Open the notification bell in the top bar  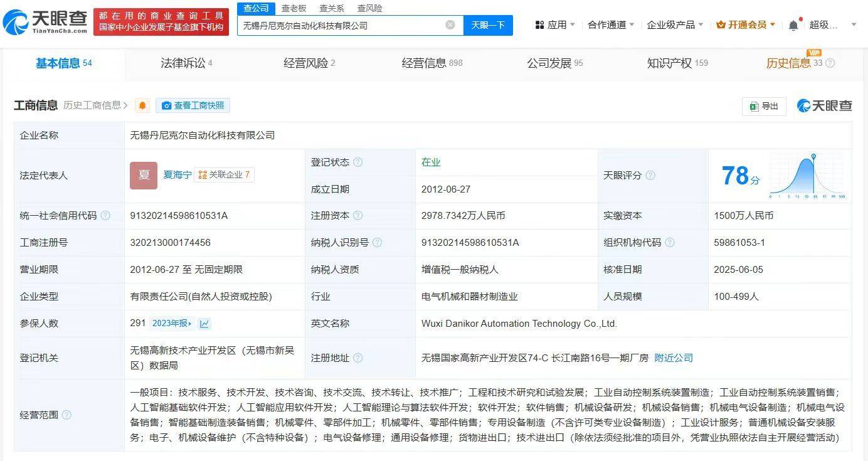coord(793,25)
